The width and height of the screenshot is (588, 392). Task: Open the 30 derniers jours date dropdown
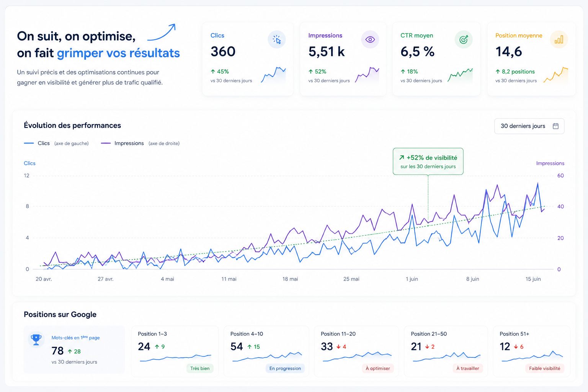(x=529, y=126)
